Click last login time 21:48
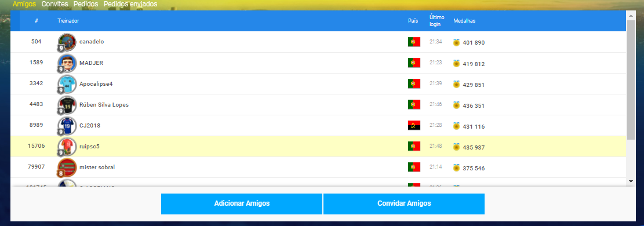Viewport: 644px width, 226px height. 436,146
